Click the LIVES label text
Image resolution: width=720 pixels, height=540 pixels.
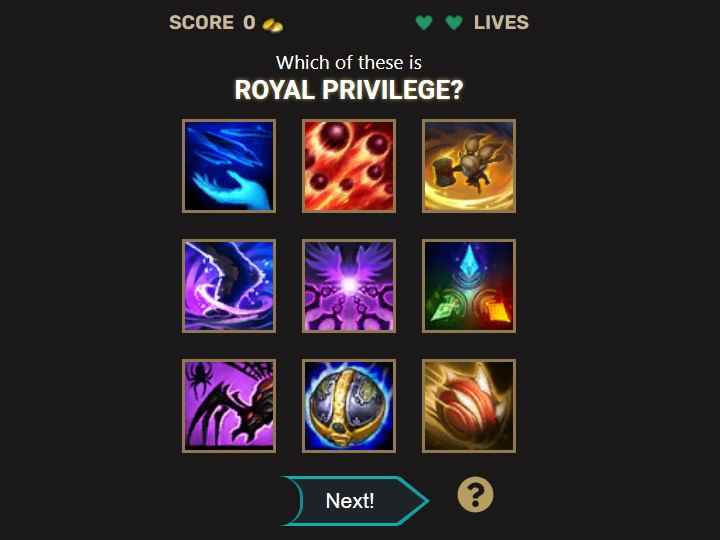(501, 22)
